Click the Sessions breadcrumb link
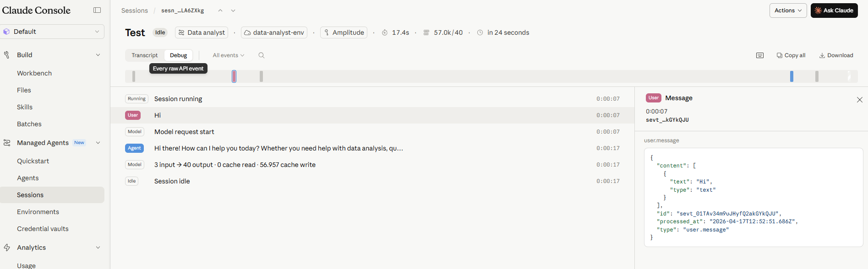Screen dimensions: 868x269 (135, 11)
